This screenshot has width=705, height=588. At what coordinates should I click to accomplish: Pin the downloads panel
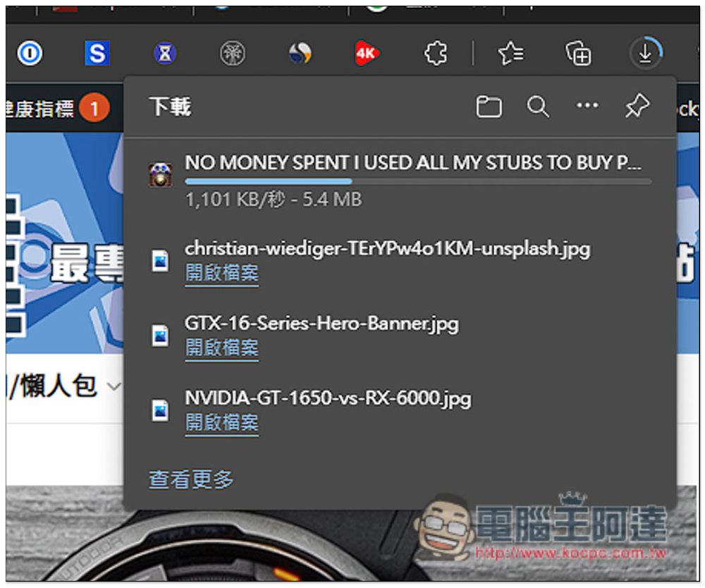click(x=637, y=107)
